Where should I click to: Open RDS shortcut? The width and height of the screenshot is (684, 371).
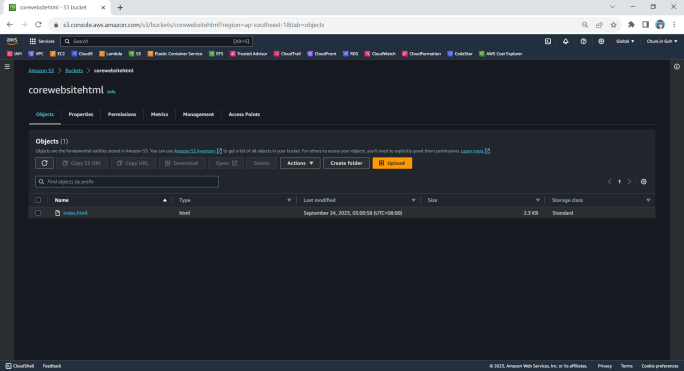pyautogui.click(x=350, y=54)
